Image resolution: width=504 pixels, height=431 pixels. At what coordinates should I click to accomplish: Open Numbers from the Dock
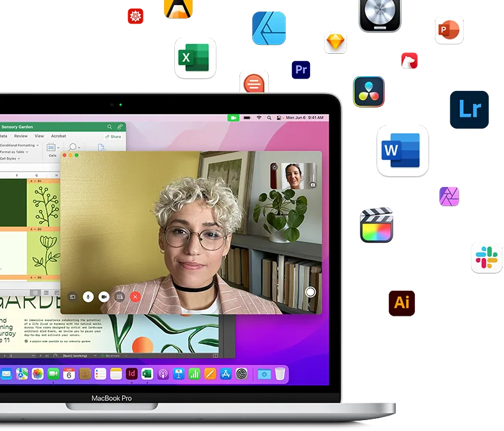194,374
